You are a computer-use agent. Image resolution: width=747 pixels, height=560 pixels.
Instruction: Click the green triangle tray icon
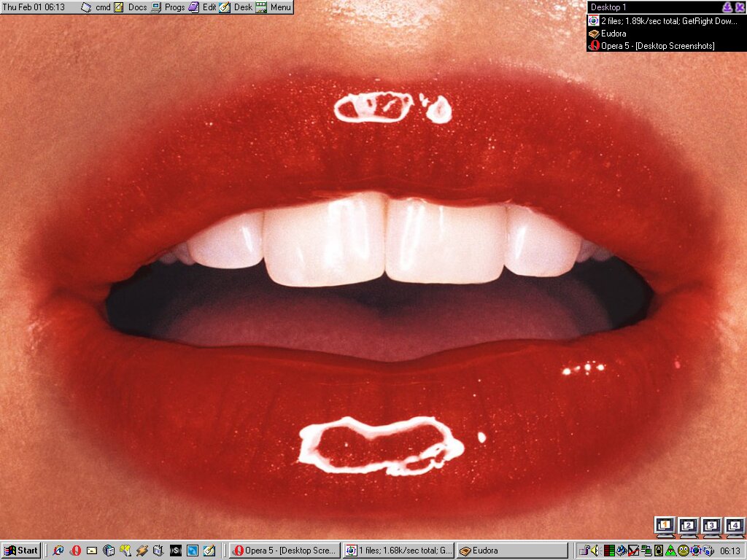click(x=671, y=551)
